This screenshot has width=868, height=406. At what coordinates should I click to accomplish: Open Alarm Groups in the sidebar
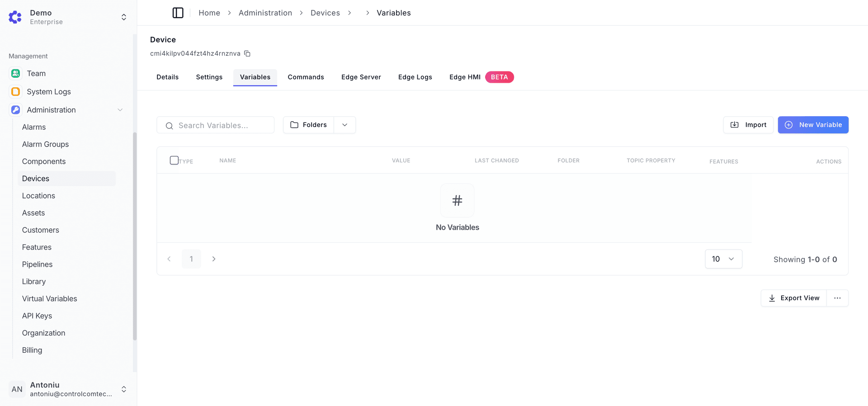click(45, 144)
